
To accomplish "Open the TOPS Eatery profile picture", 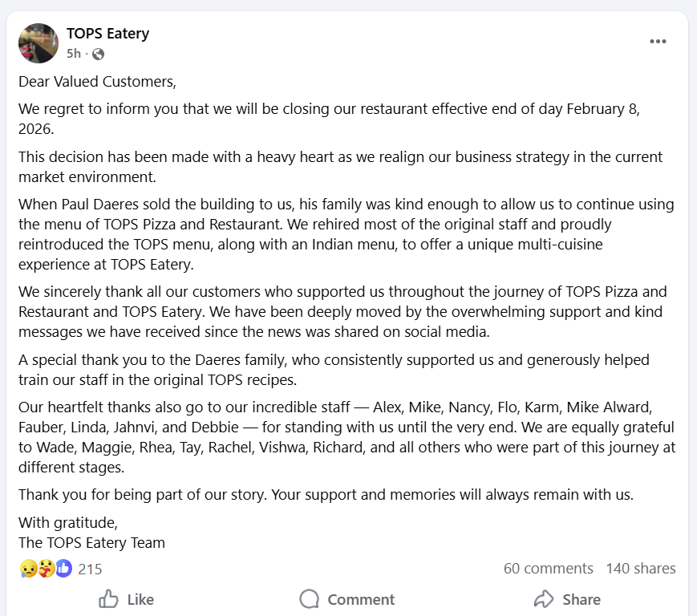I will click(x=38, y=43).
